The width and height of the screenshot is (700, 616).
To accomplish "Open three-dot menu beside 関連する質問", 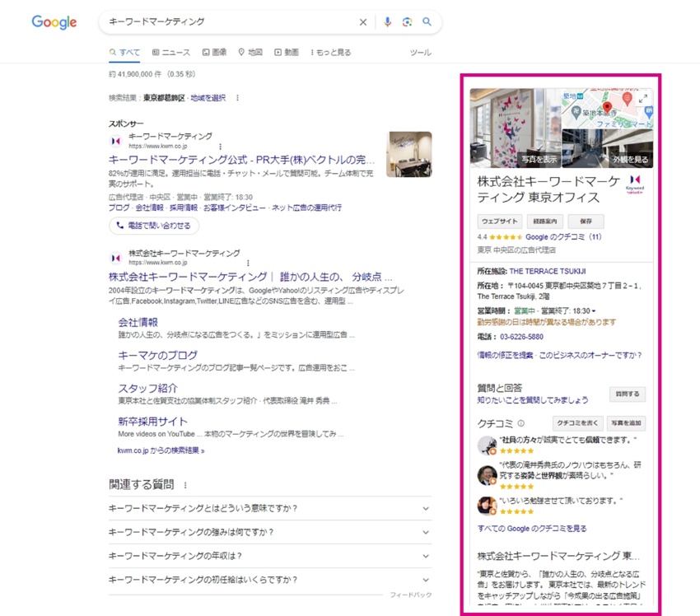I will 185,485.
